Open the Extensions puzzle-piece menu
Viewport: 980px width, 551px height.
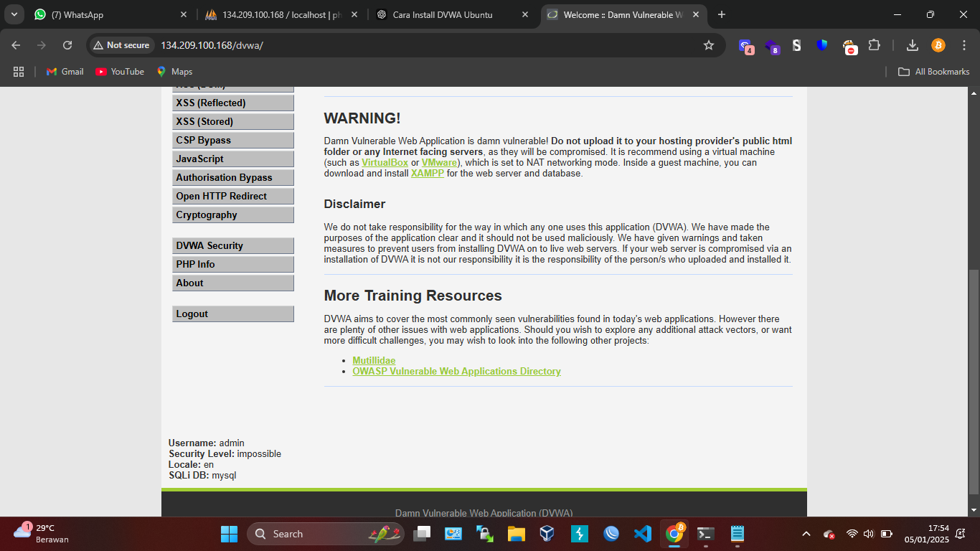874,45
